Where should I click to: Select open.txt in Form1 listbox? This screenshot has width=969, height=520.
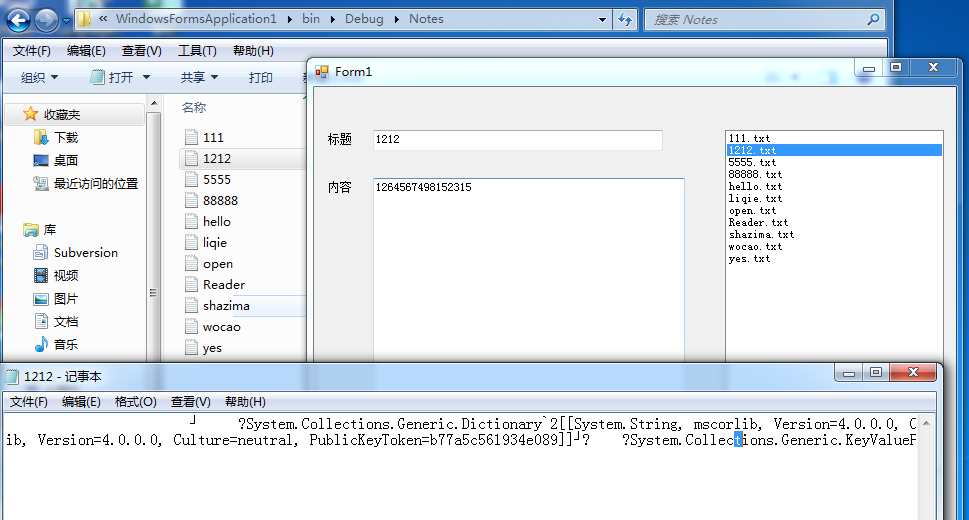[x=834, y=211]
